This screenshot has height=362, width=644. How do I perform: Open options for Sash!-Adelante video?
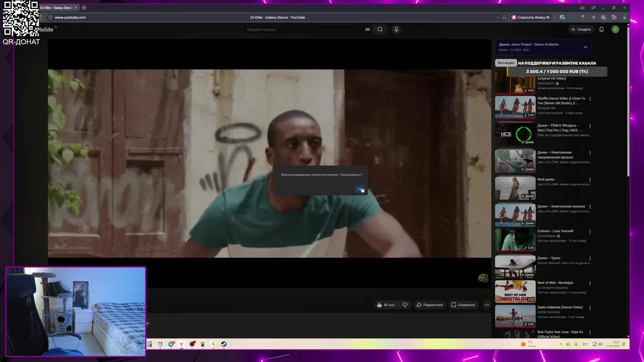click(590, 308)
